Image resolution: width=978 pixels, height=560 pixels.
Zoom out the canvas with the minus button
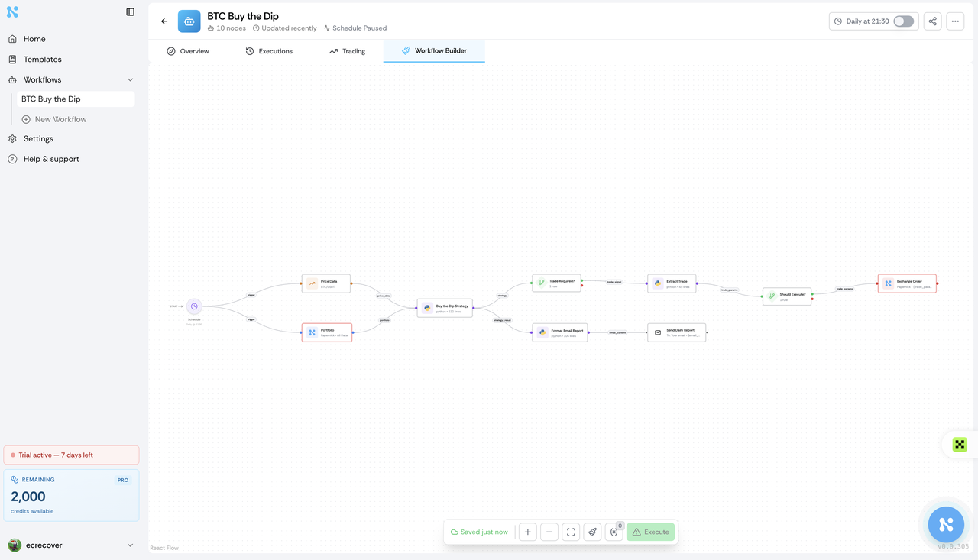click(x=549, y=532)
